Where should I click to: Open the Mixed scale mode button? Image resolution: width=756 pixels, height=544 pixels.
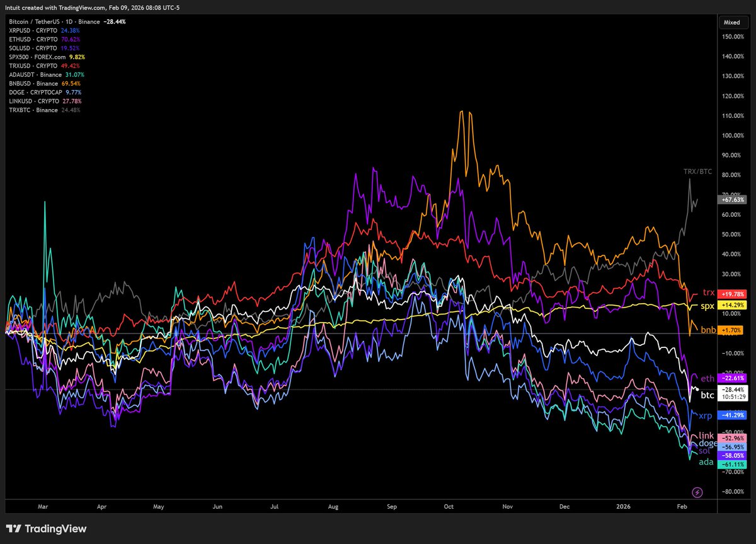[732, 22]
